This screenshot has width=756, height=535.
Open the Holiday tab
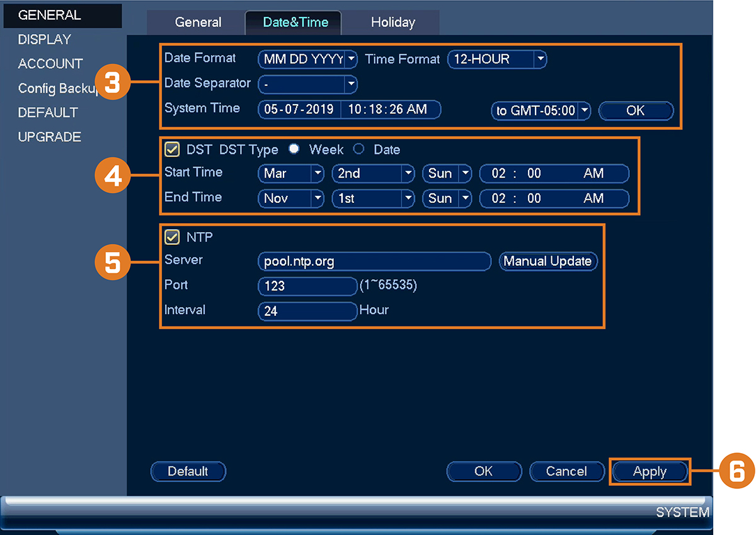click(x=393, y=23)
